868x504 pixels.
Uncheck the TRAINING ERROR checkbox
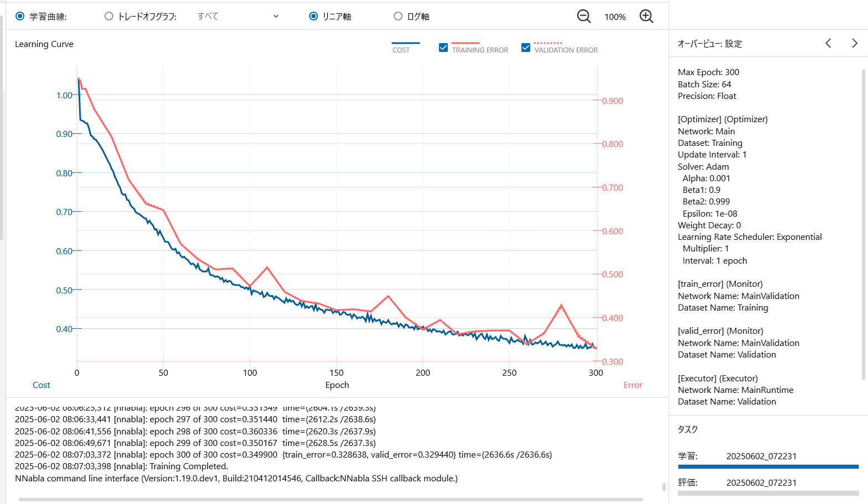(443, 48)
